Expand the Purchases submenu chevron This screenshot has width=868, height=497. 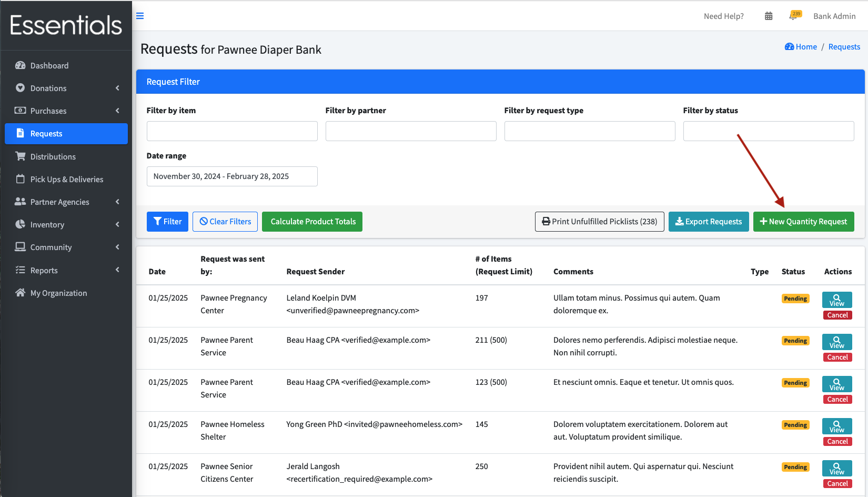click(x=117, y=111)
